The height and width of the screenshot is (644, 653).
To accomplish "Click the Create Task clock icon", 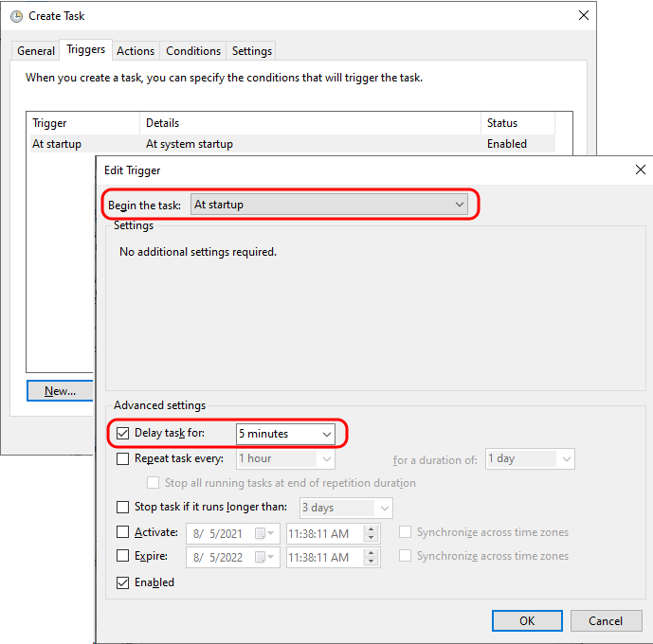I will pyautogui.click(x=16, y=16).
